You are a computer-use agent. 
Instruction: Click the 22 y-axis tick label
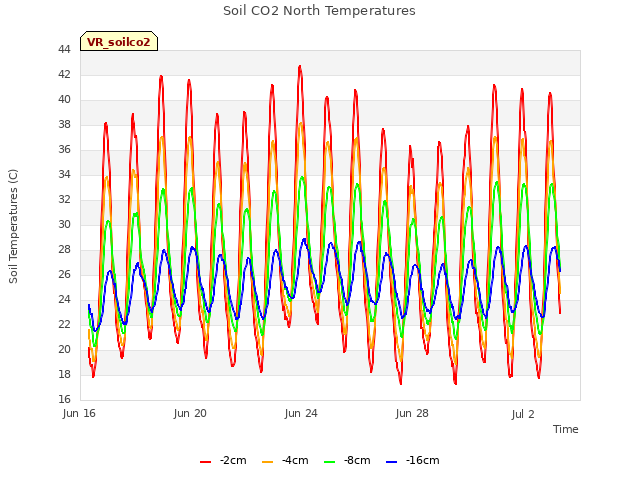pos(64,324)
